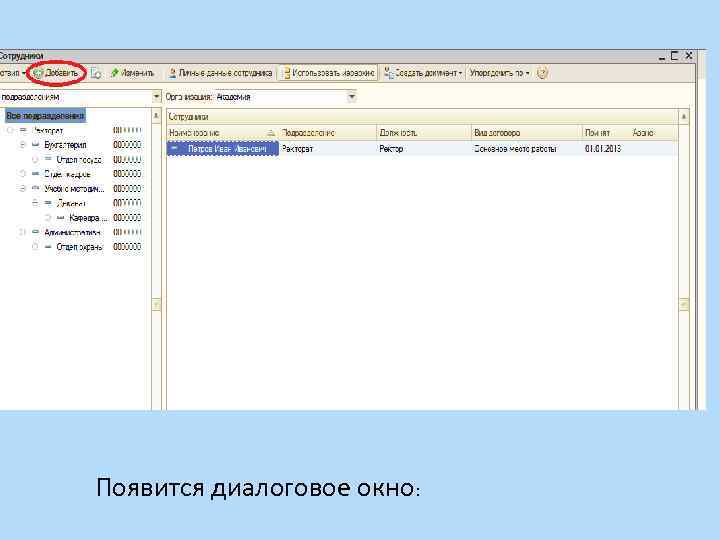
Task: Click the folder icon beside Отдел кадров
Action: (35, 174)
